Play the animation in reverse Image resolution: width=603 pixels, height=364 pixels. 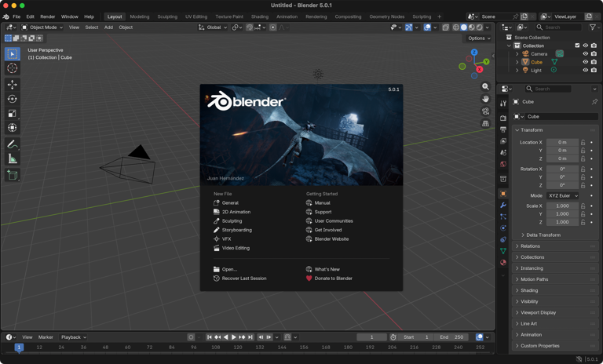226,337
